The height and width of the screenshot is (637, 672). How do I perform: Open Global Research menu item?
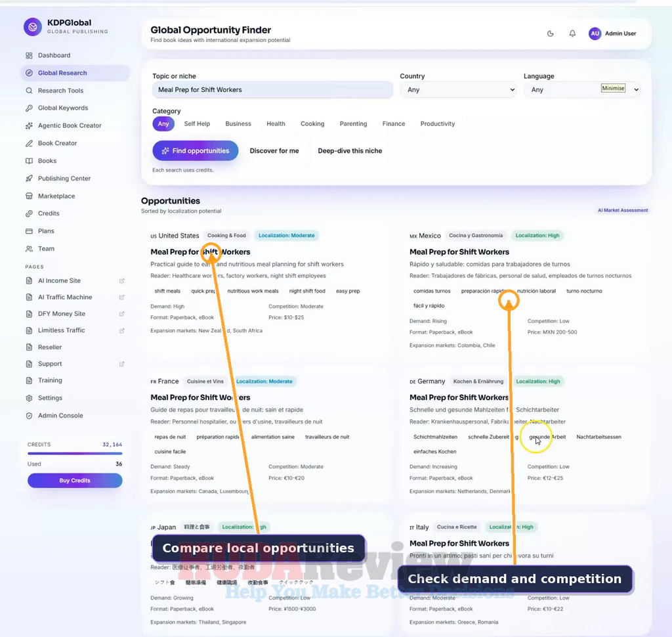75,73
